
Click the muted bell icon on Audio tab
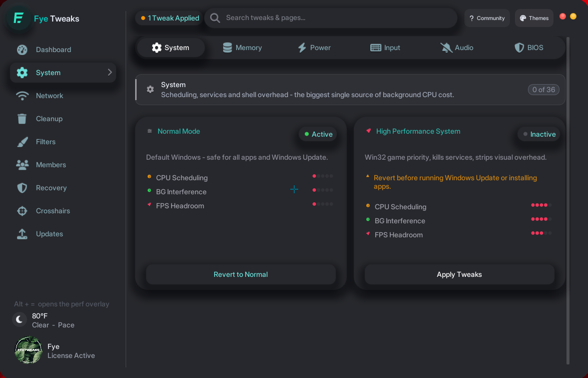[446, 48]
